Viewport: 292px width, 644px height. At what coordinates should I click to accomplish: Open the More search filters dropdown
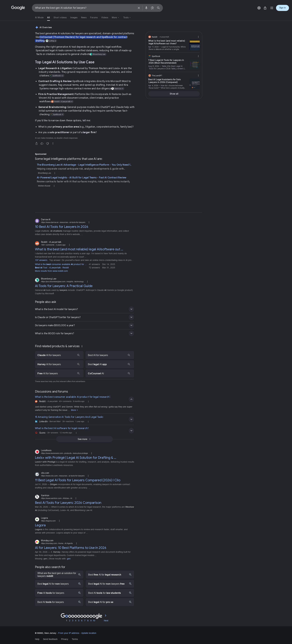tap(115, 18)
